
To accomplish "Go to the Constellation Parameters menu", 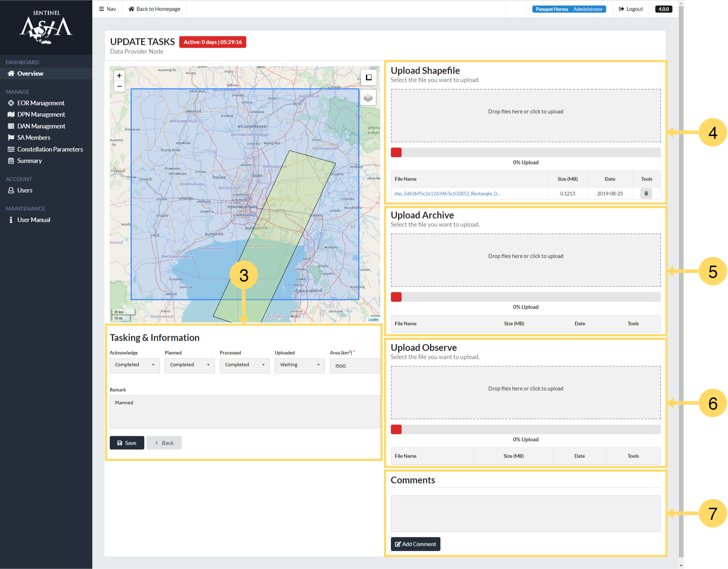I will point(50,149).
